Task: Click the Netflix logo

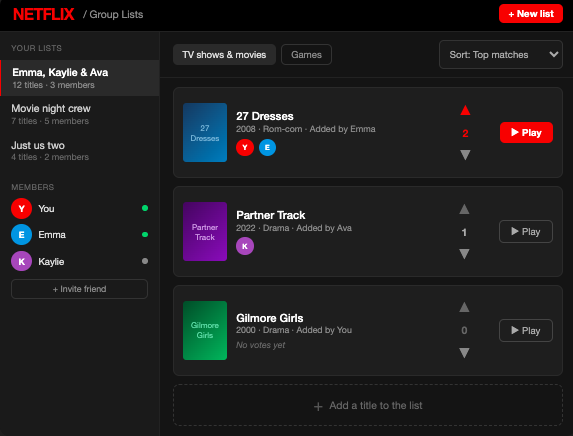Action: pos(43,15)
